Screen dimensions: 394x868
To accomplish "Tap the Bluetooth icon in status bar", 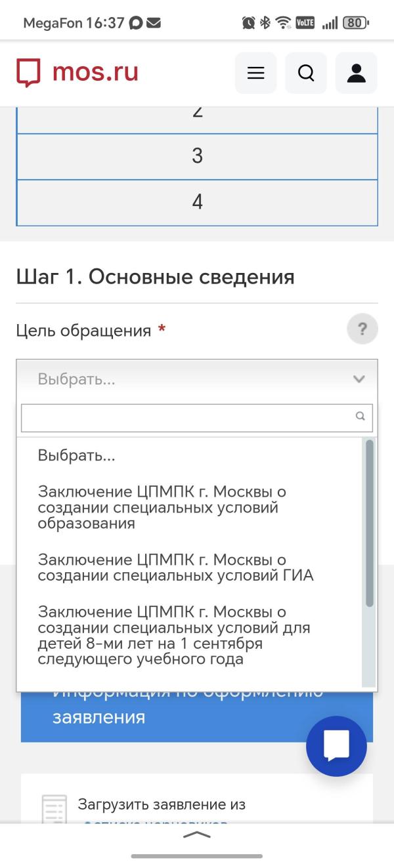I will (265, 23).
